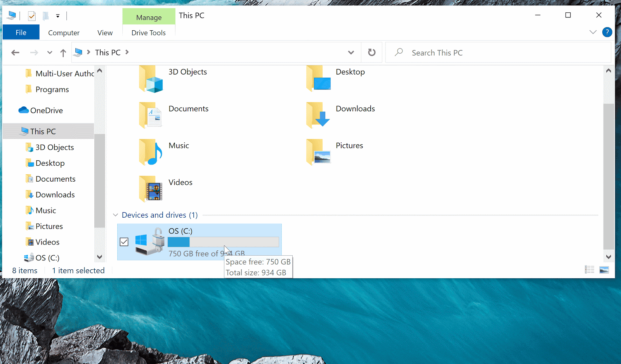Click the refresh button beside address bar

[371, 52]
